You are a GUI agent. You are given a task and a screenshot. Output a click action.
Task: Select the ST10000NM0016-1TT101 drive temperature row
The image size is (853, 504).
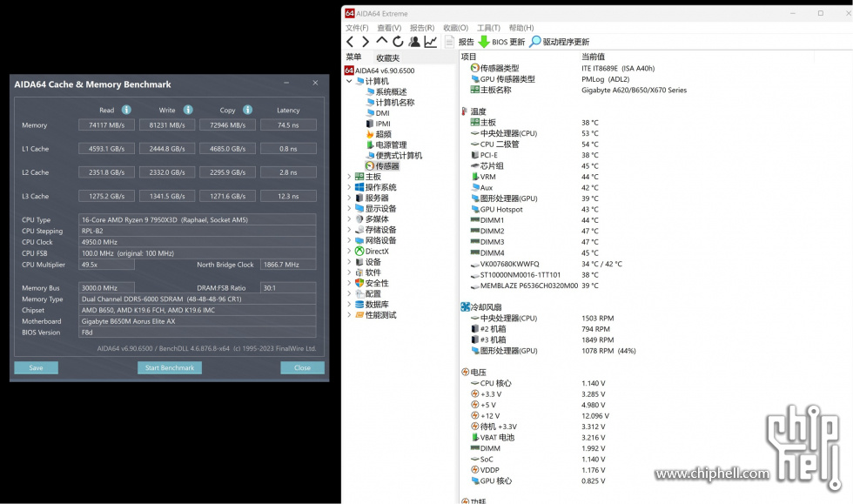click(535, 275)
